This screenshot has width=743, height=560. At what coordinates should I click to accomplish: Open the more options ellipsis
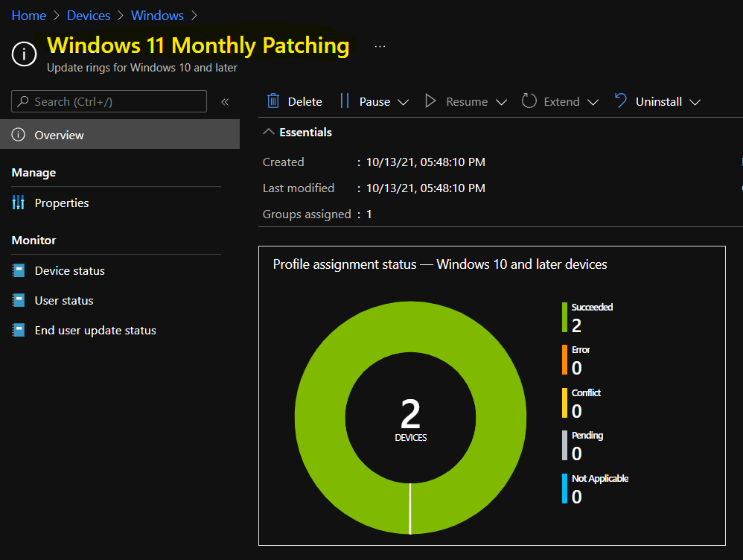(x=380, y=46)
